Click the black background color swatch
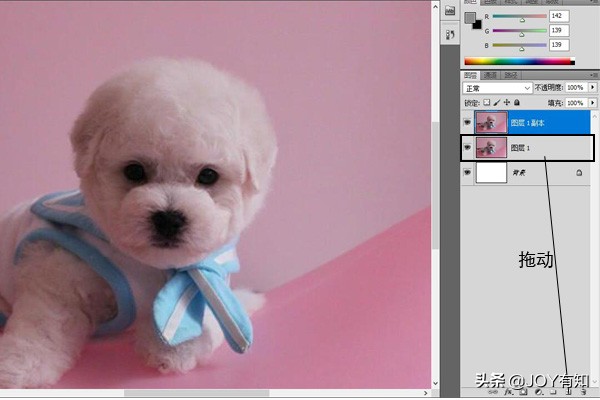 (x=478, y=26)
